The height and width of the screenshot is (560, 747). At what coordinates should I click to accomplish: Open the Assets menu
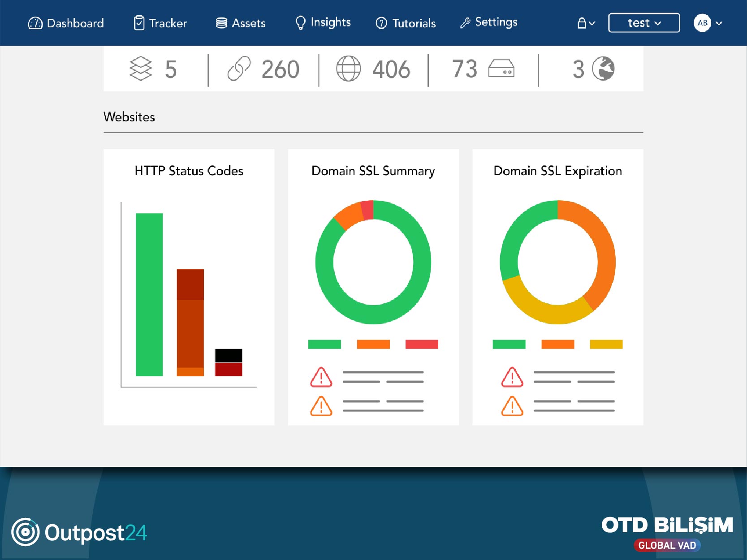(x=241, y=23)
